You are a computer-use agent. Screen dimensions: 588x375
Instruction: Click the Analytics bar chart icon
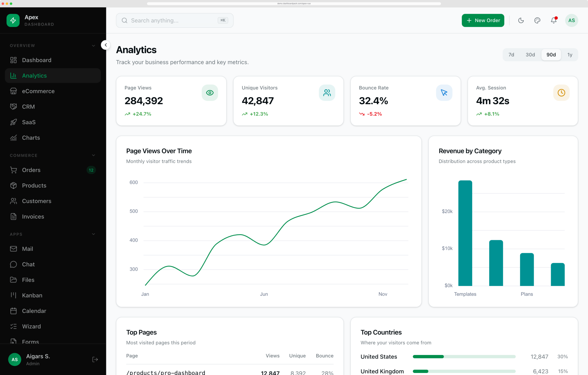(13, 76)
